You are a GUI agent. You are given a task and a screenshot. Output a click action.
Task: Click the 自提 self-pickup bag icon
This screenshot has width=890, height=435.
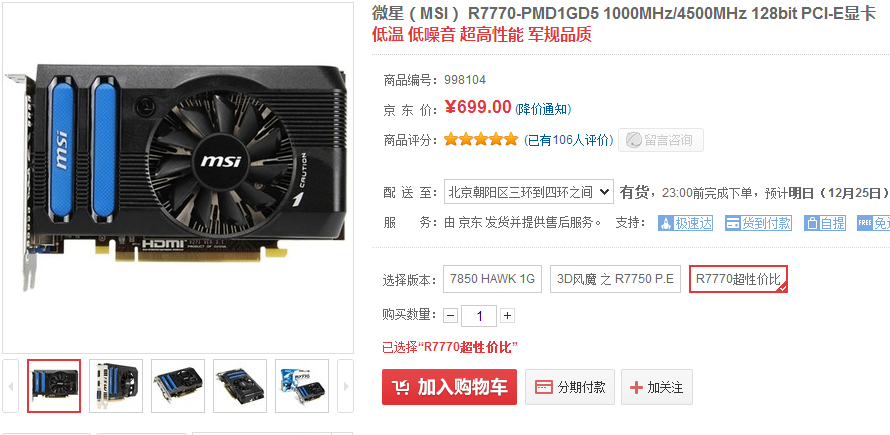click(812, 223)
